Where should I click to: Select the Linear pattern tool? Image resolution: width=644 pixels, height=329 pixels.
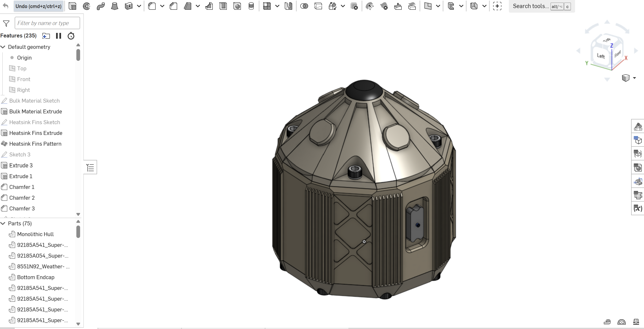coord(267,6)
